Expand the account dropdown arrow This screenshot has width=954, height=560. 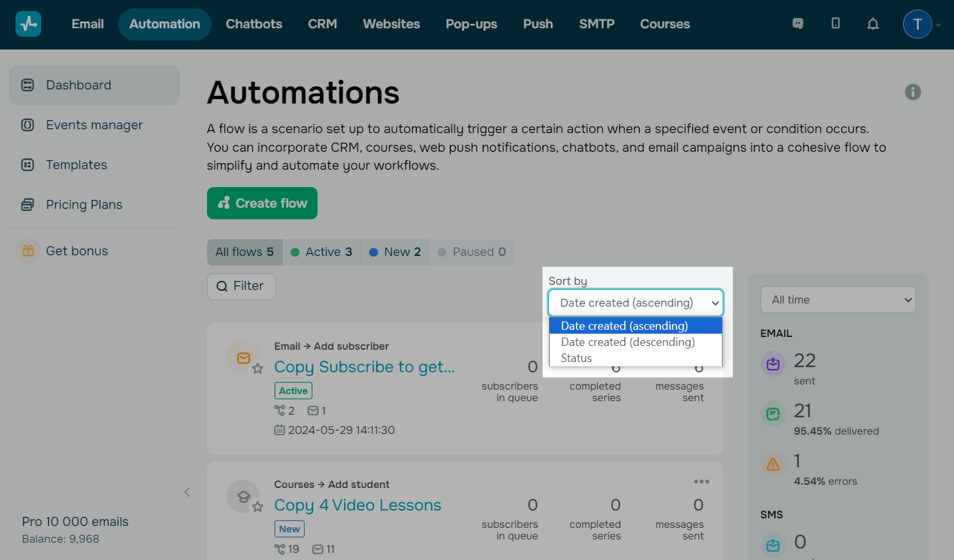pos(939,25)
